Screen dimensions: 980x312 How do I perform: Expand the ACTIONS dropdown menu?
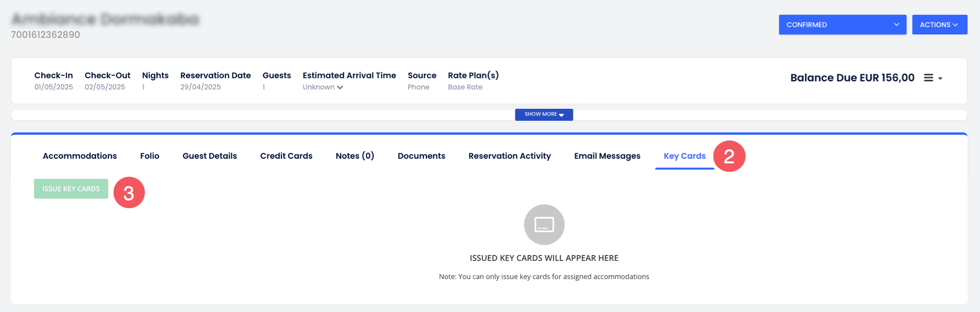pos(939,25)
